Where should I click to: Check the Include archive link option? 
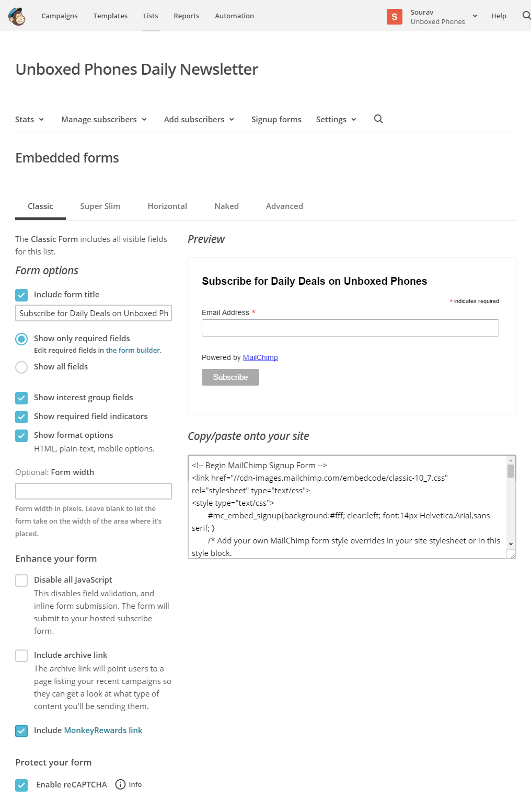(21, 656)
